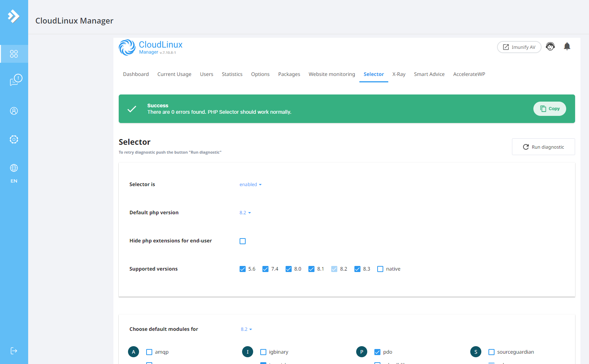Open the Selector is enabled dropdown
589x364 pixels.
pos(251,184)
